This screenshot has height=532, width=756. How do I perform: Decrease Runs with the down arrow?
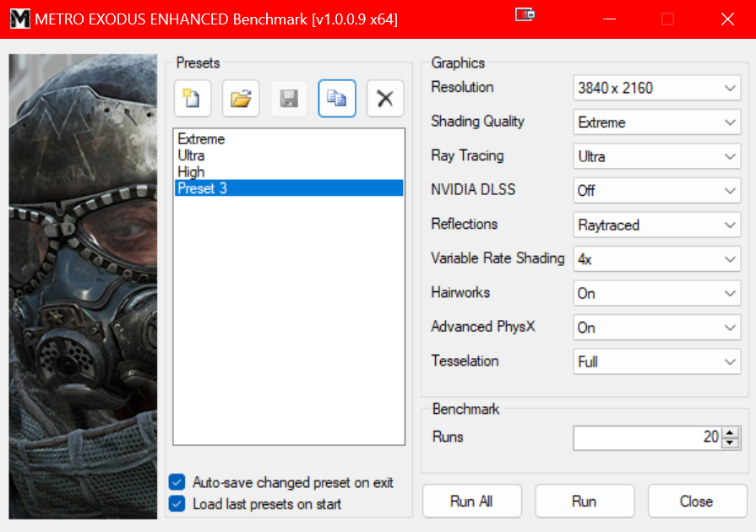click(731, 442)
